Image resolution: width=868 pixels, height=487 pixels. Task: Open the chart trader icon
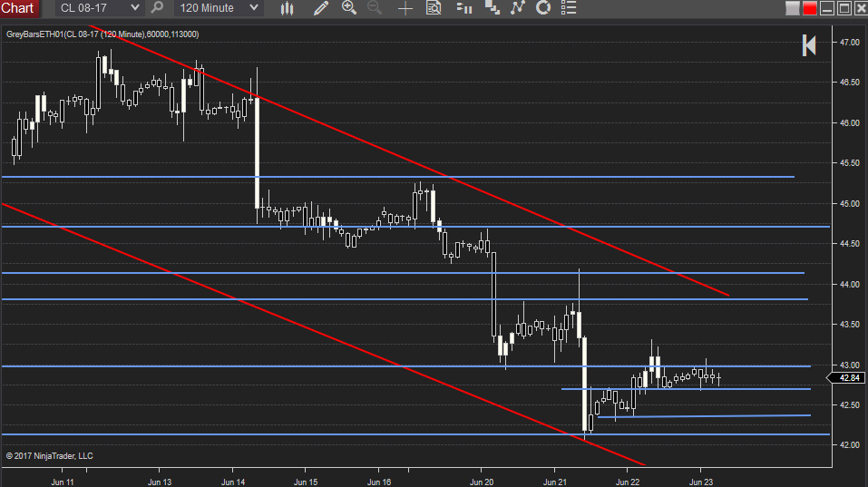(x=463, y=8)
